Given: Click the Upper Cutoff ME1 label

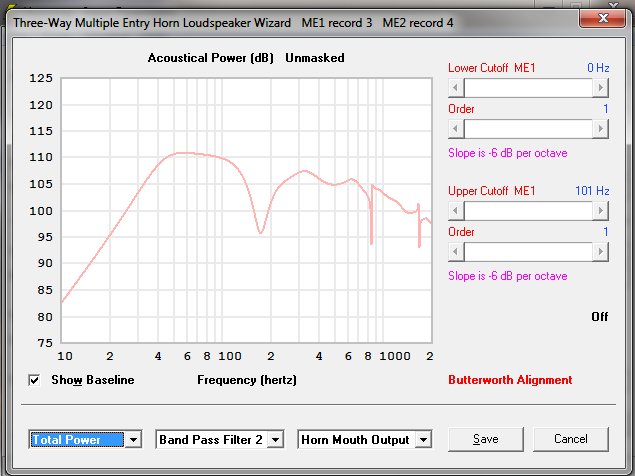Looking at the screenshot, I should (492, 190).
